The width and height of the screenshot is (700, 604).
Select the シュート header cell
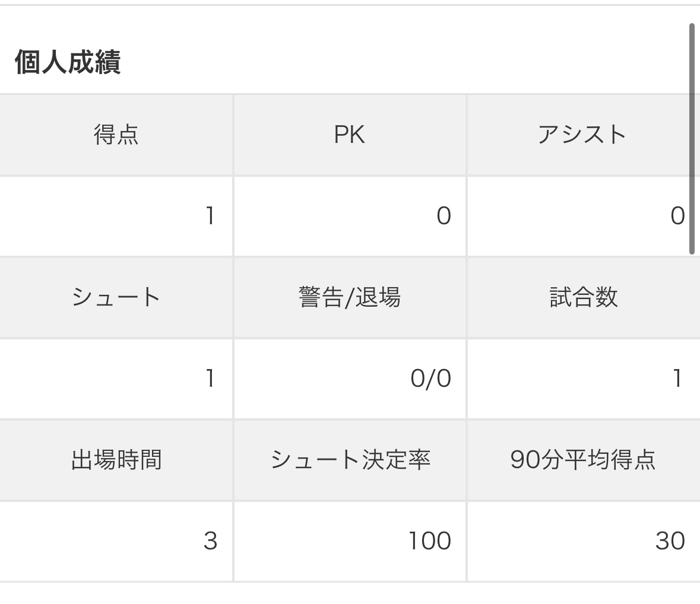pos(116,297)
